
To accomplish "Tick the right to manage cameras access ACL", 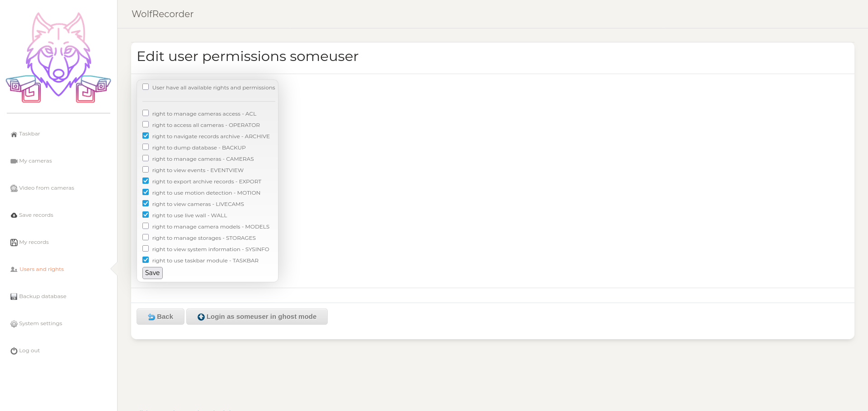I will [146, 113].
